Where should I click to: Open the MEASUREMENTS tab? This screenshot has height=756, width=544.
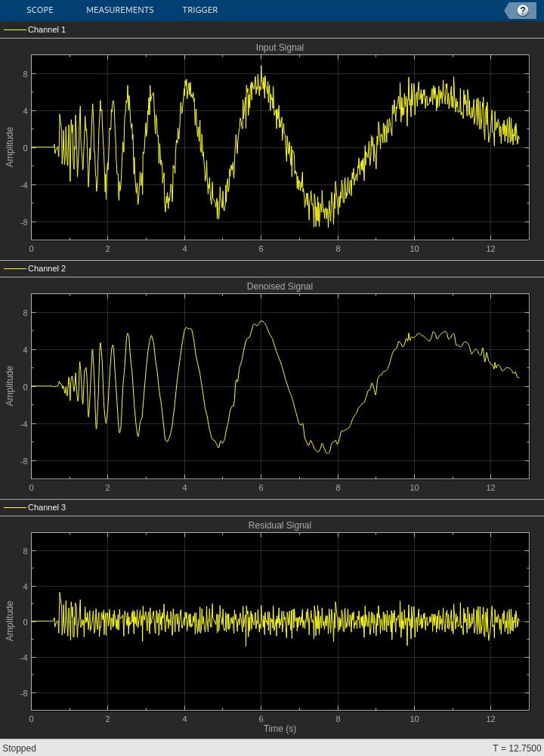pos(120,10)
